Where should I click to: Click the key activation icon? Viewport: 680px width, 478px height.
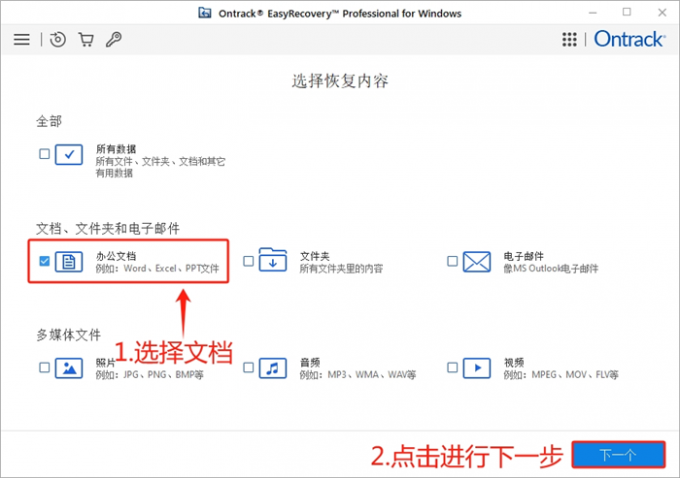click(114, 39)
